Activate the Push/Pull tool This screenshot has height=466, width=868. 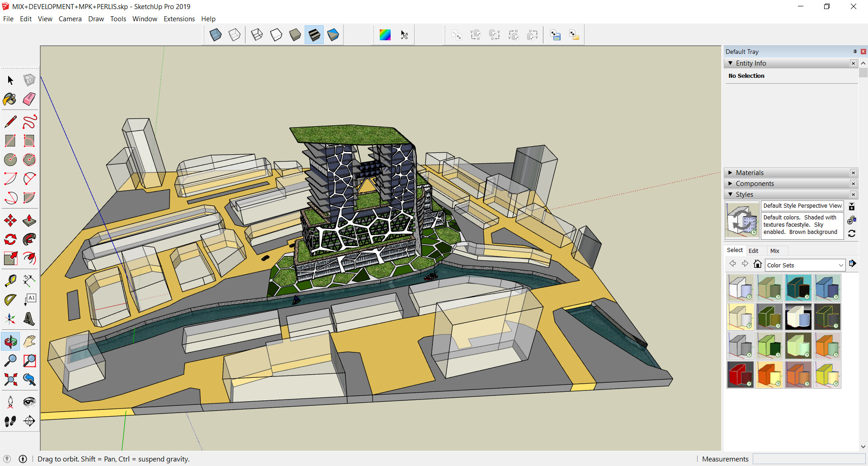point(29,220)
